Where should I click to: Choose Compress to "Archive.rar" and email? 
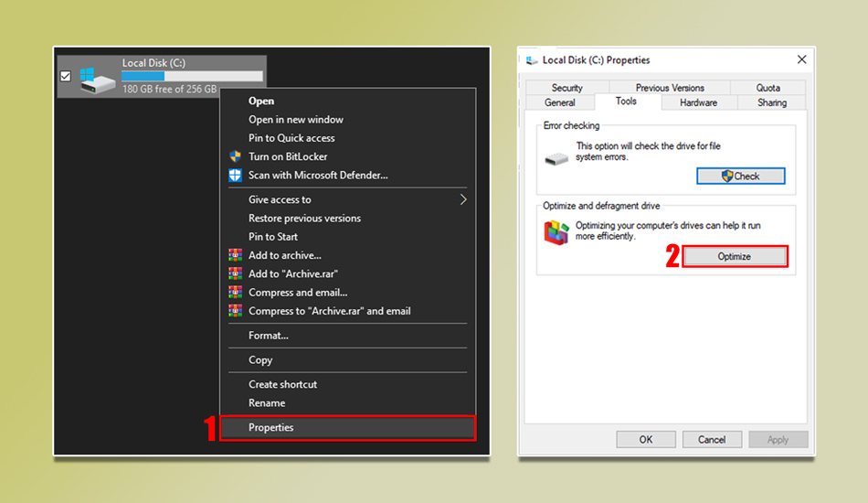point(329,311)
